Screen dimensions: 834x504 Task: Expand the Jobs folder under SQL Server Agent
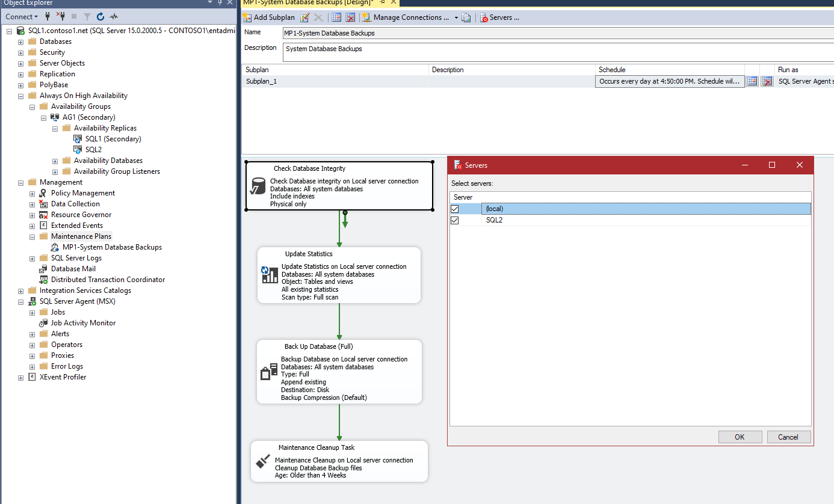pos(32,312)
